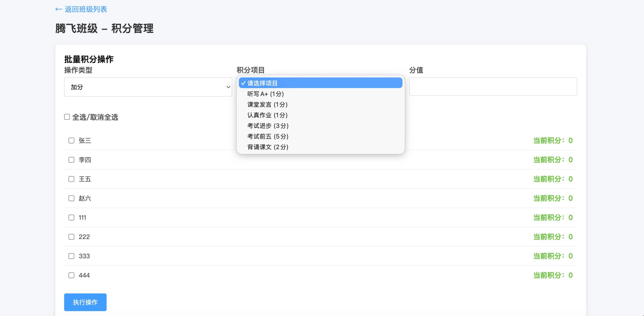Check the box for student 222

71,237
